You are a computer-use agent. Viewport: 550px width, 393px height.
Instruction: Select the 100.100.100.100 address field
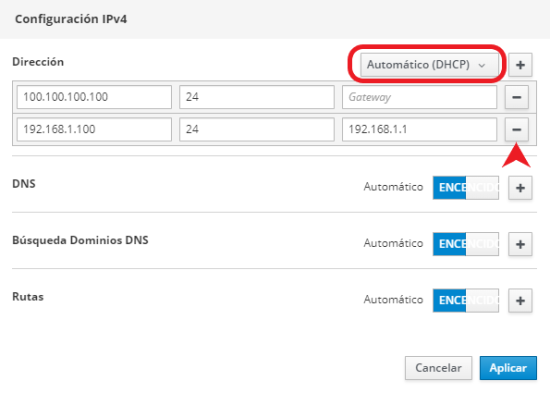point(94,97)
